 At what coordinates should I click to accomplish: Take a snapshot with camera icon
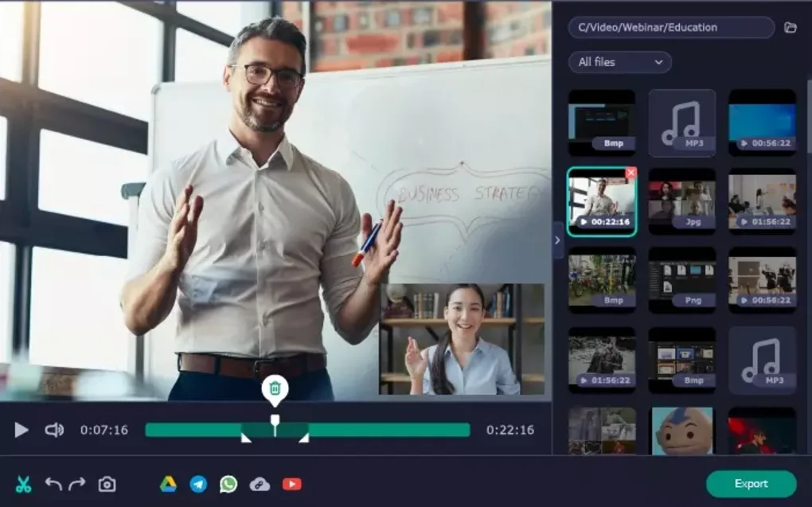107,484
